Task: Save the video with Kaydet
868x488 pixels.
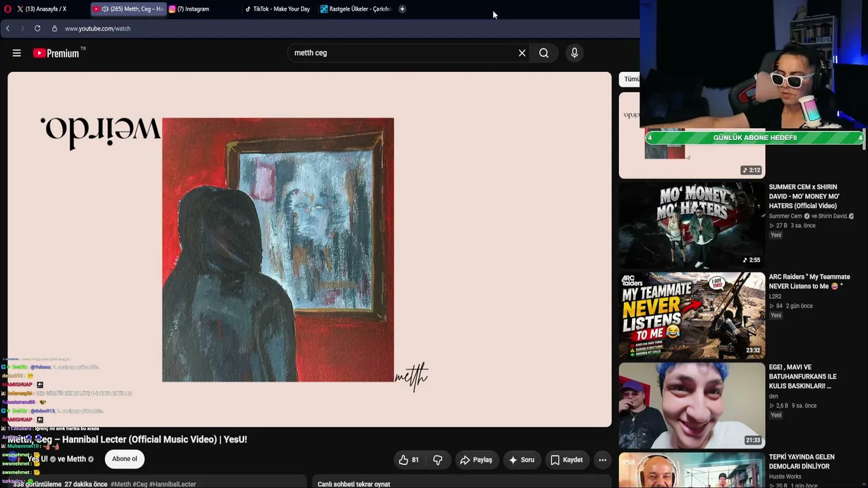Action: click(566, 460)
